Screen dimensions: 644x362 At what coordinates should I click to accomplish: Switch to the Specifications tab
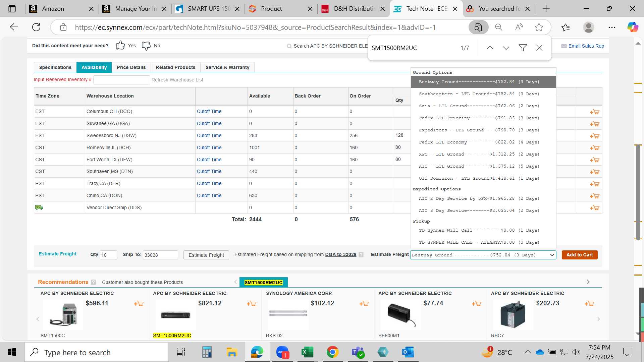[55, 67]
